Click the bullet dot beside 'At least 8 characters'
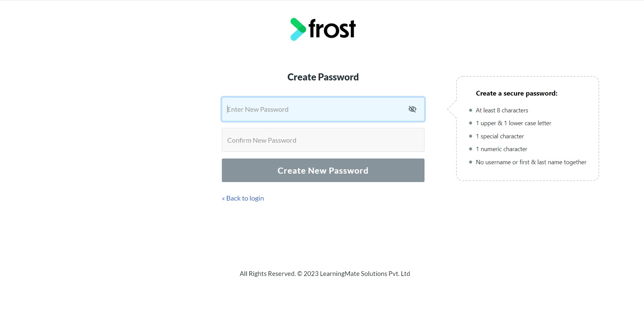The width and height of the screenshot is (644, 317). [471, 110]
